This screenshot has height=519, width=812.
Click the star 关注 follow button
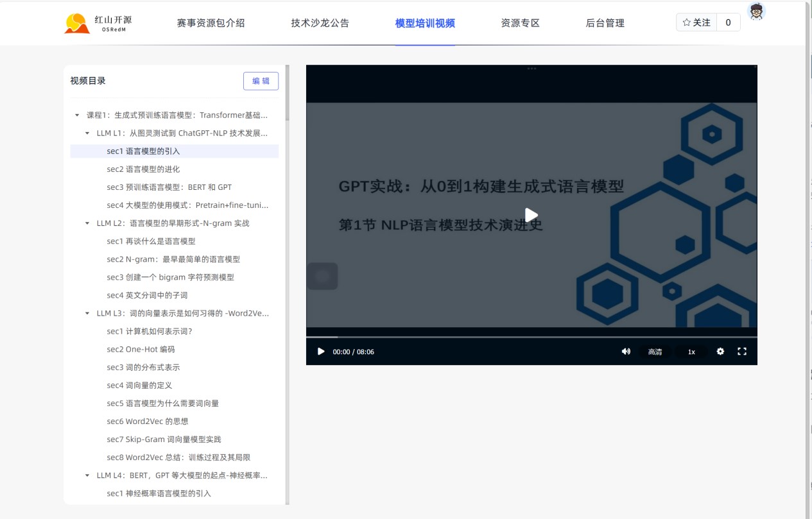coord(696,22)
